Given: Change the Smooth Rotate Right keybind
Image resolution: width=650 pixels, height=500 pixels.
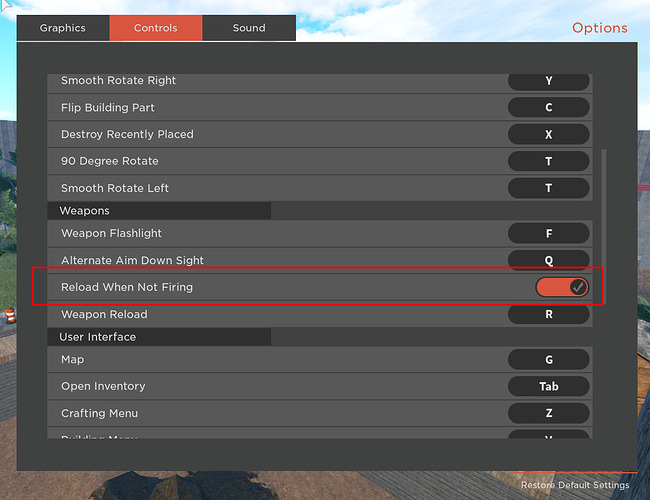Looking at the screenshot, I should click(548, 81).
